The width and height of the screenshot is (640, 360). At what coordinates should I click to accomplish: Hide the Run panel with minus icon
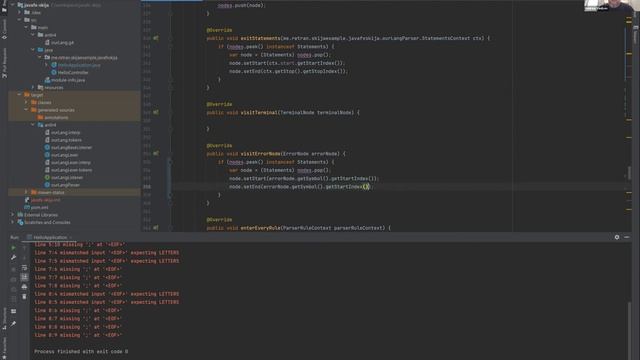pos(627,237)
